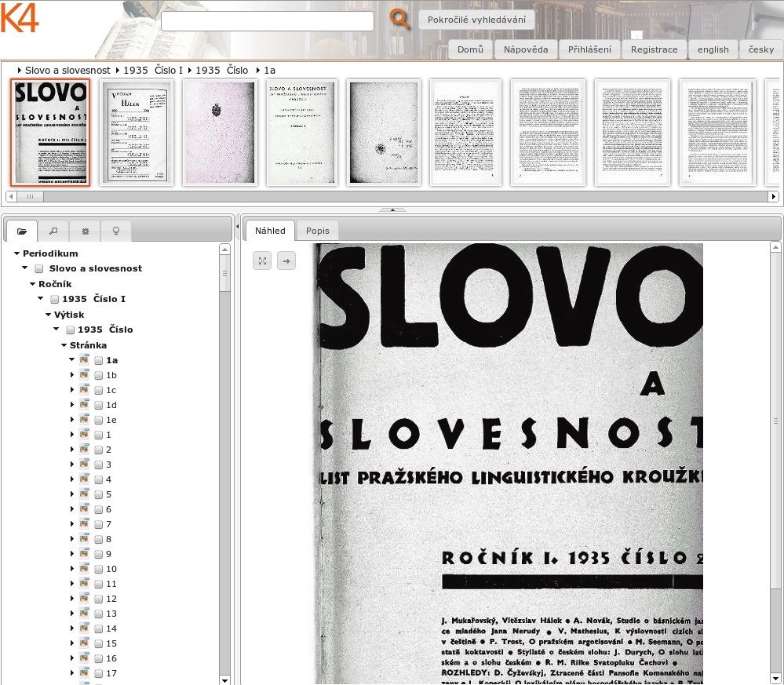The image size is (784, 685).
Task: Click the next page arrow icon button
Action: coord(286,261)
